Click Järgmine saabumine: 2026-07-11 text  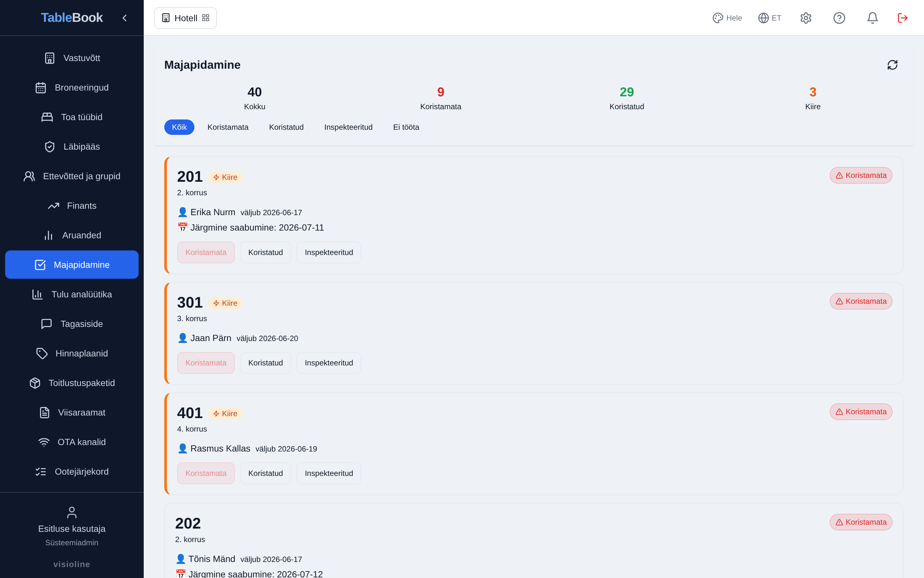[257, 228]
